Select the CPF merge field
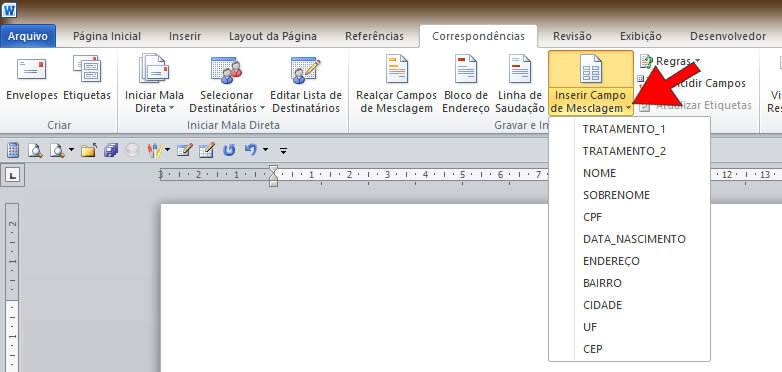Viewport: 782px width, 372px height. [x=629, y=217]
